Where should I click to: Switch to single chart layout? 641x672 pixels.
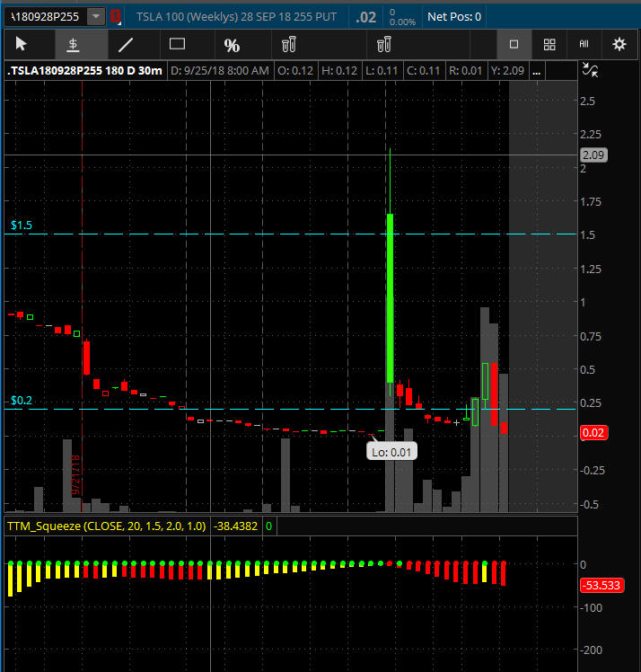coord(514,44)
